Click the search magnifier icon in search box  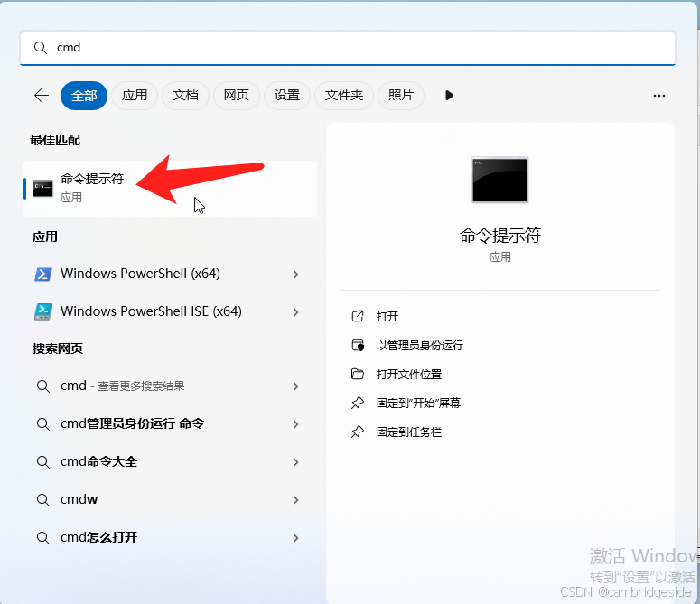(x=40, y=48)
